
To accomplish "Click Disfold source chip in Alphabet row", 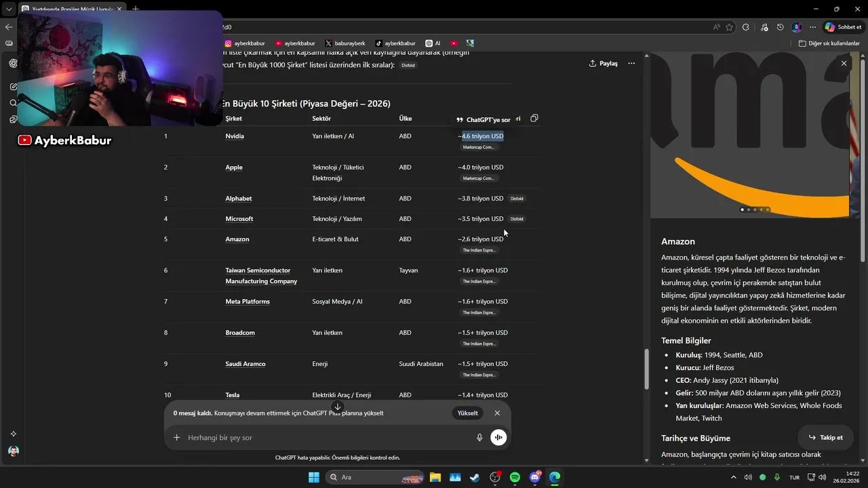I will coord(517,199).
